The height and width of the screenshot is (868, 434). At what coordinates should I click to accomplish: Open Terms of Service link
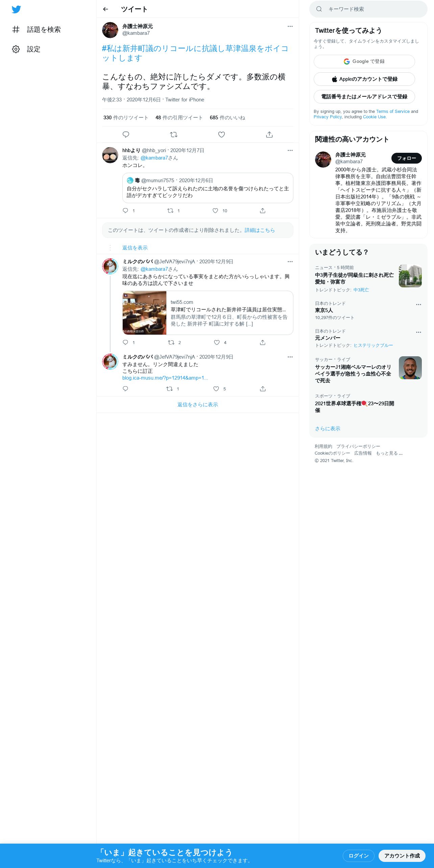pos(393,112)
